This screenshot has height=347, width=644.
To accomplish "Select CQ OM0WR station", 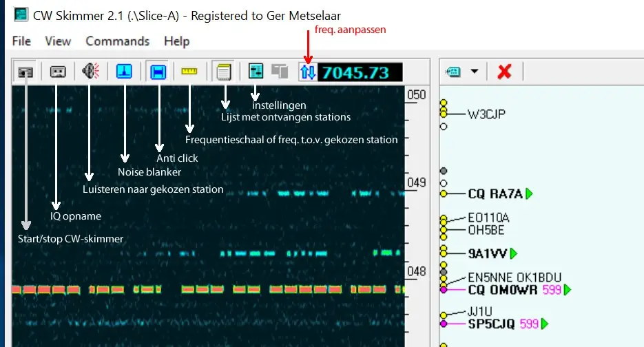I will (503, 290).
